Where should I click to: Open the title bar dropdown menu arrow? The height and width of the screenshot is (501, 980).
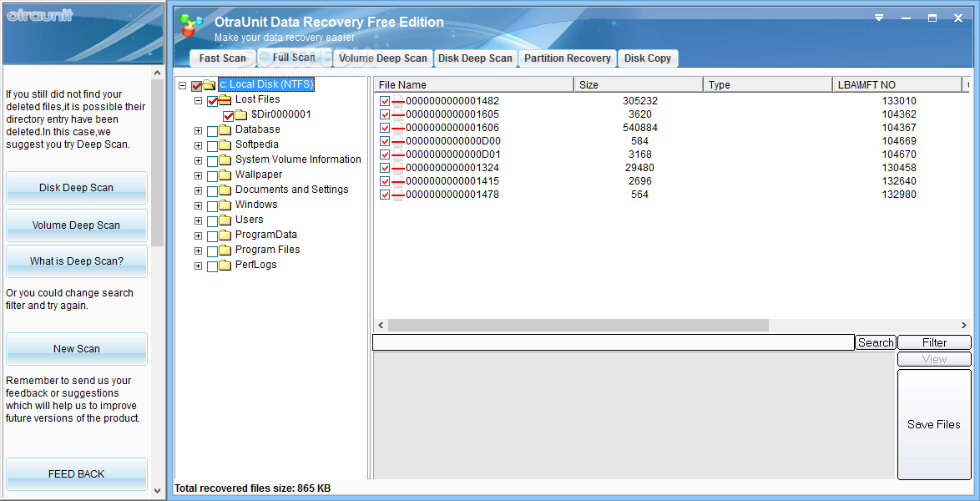pyautogui.click(x=879, y=18)
